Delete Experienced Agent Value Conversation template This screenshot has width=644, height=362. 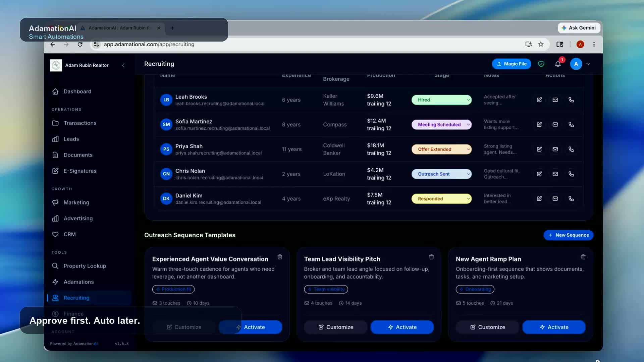tap(280, 257)
